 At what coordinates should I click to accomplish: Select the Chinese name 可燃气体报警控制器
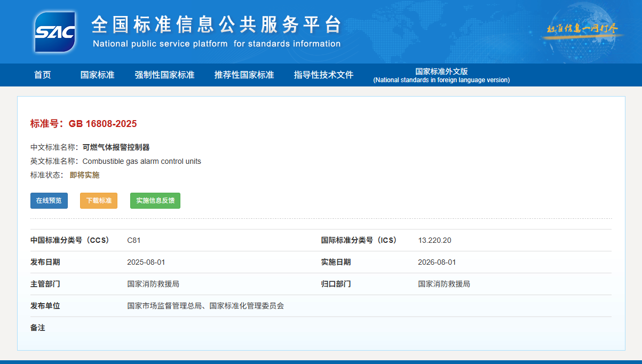click(116, 147)
